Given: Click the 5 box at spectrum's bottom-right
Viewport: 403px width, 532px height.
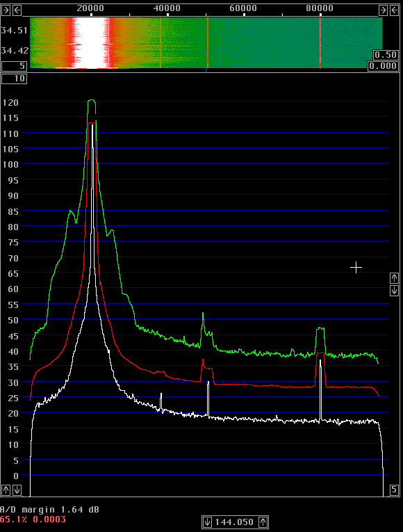Looking at the screenshot, I should point(394,490).
